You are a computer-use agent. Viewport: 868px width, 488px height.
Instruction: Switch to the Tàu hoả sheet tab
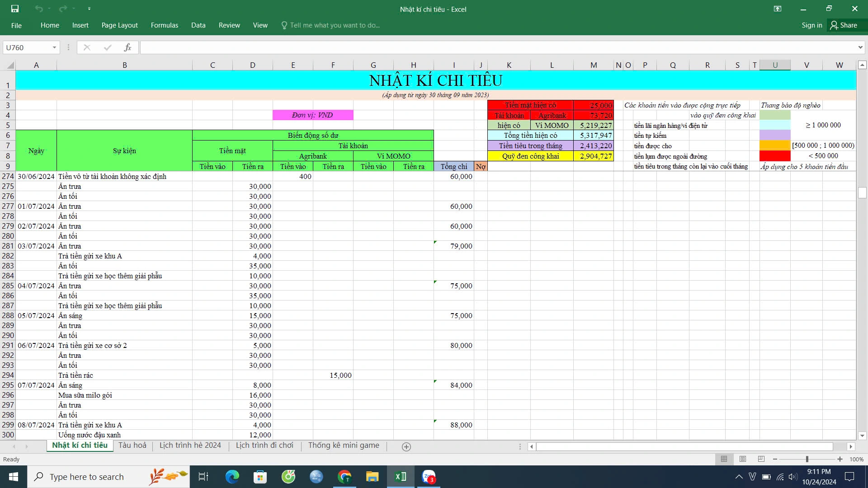click(x=132, y=446)
